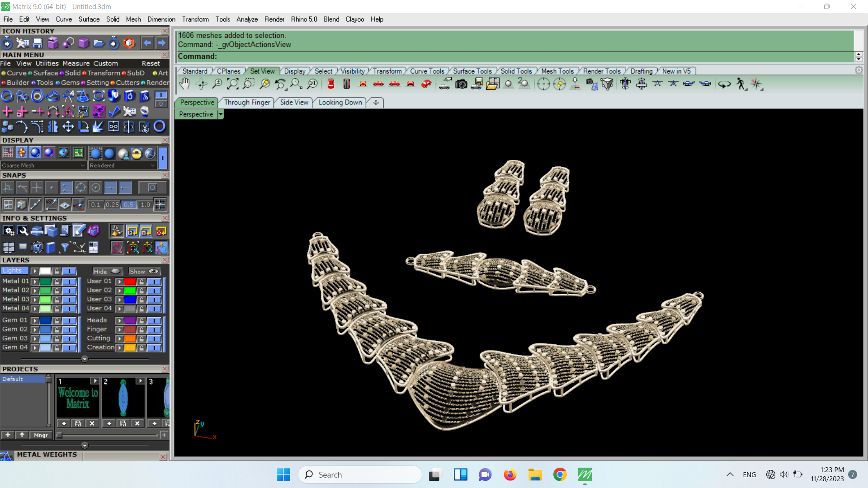Screen dimensions: 868x488
Task: Open the Rendered display mode dropdown
Action: (x=153, y=166)
